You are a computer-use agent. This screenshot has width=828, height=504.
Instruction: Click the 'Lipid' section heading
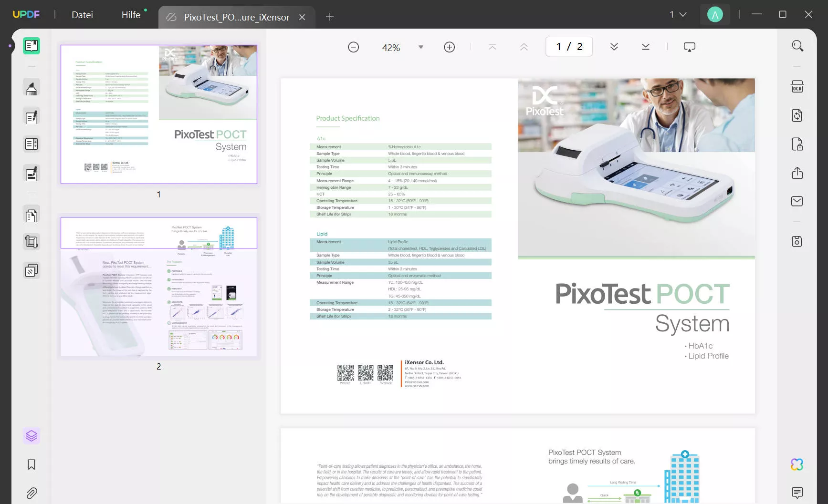point(322,234)
